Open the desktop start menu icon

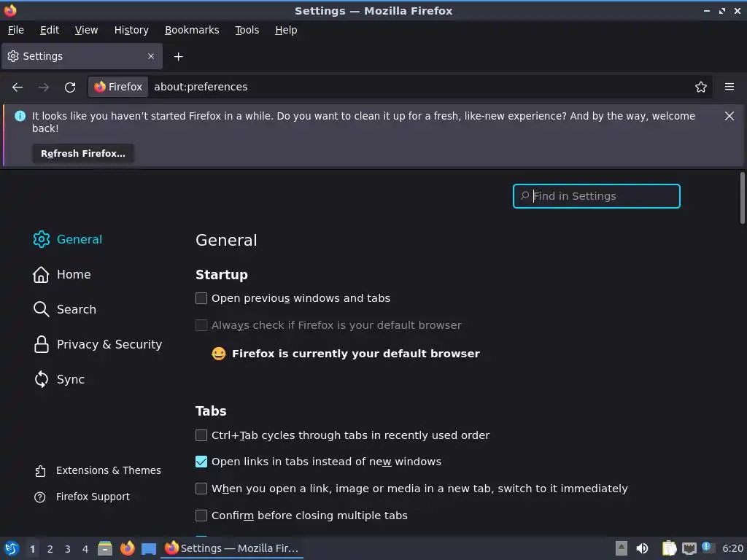click(x=12, y=548)
